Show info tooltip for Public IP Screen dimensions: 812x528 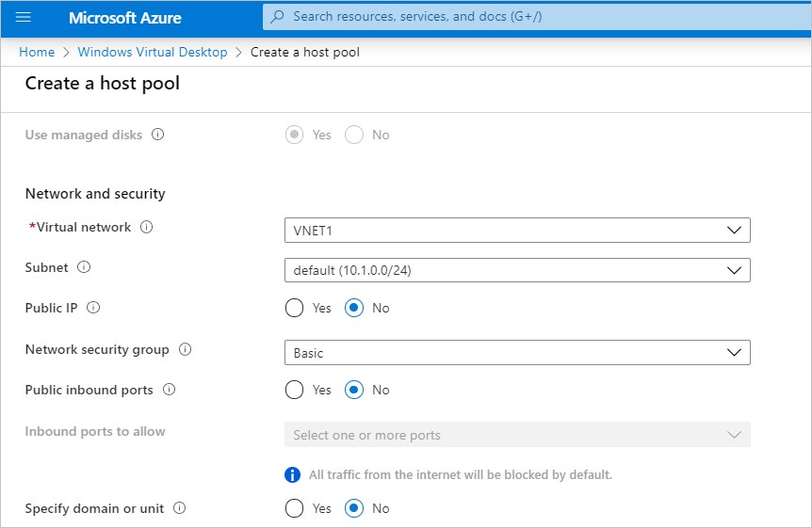tap(93, 308)
